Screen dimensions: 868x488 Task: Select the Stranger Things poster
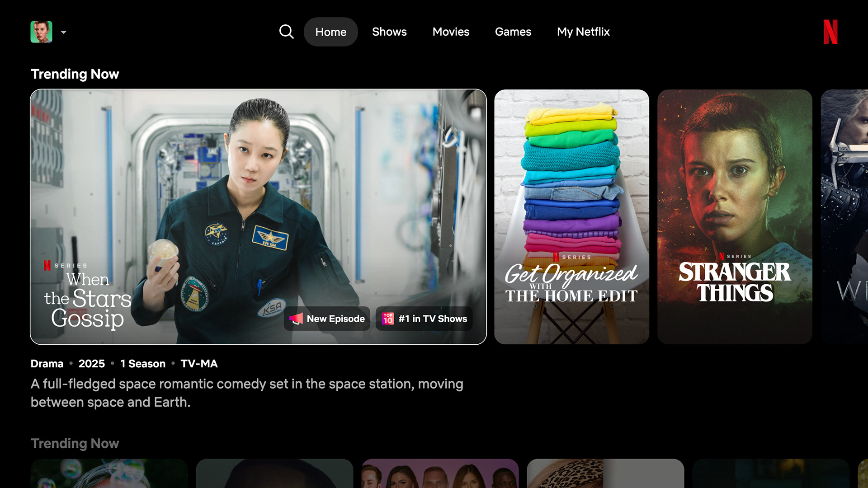point(735,216)
